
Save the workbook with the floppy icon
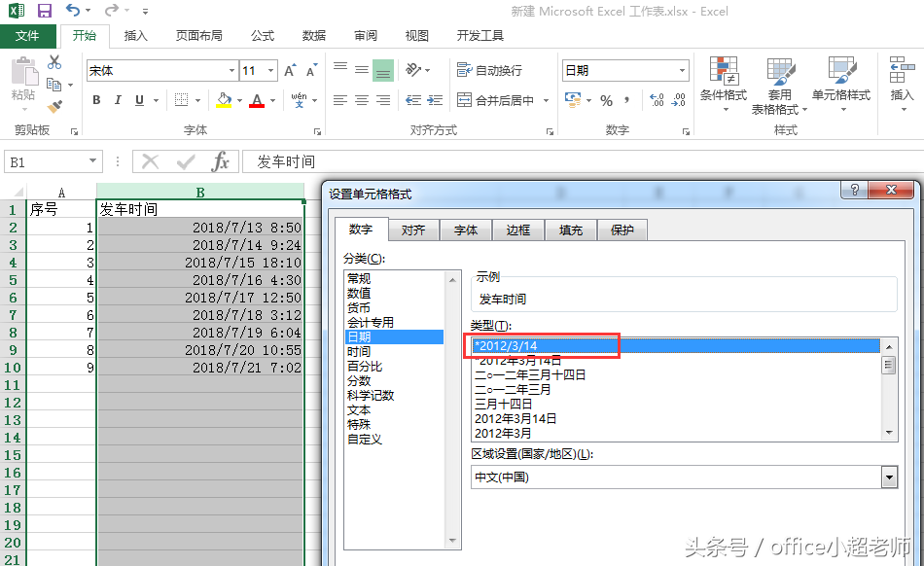(x=44, y=11)
